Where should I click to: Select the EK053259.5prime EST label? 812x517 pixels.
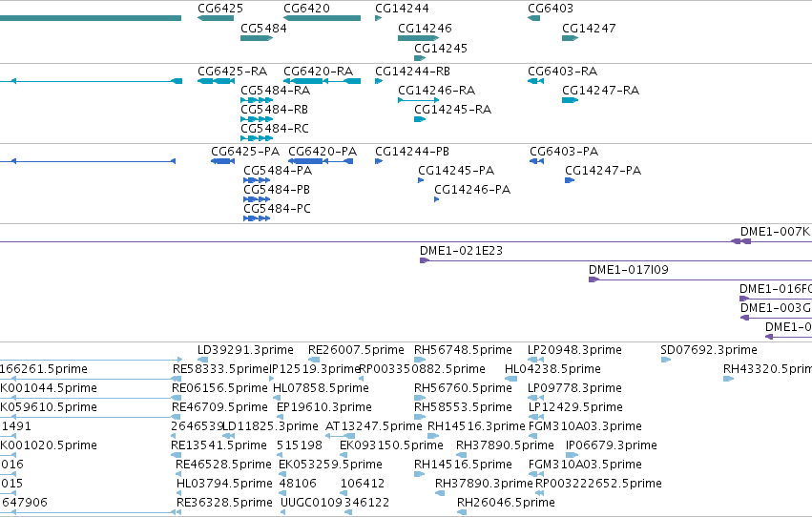point(330,465)
